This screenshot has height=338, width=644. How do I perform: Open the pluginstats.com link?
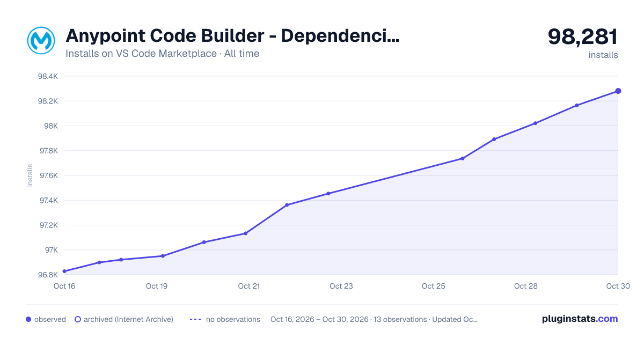(x=580, y=319)
